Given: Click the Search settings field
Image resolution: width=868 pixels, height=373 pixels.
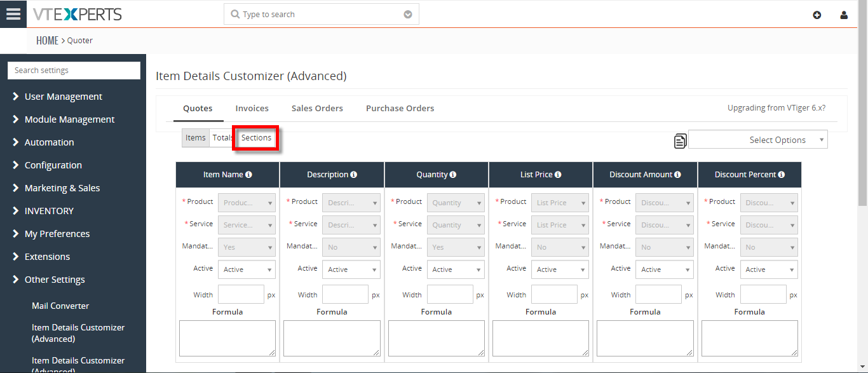Looking at the screenshot, I should tap(74, 71).
